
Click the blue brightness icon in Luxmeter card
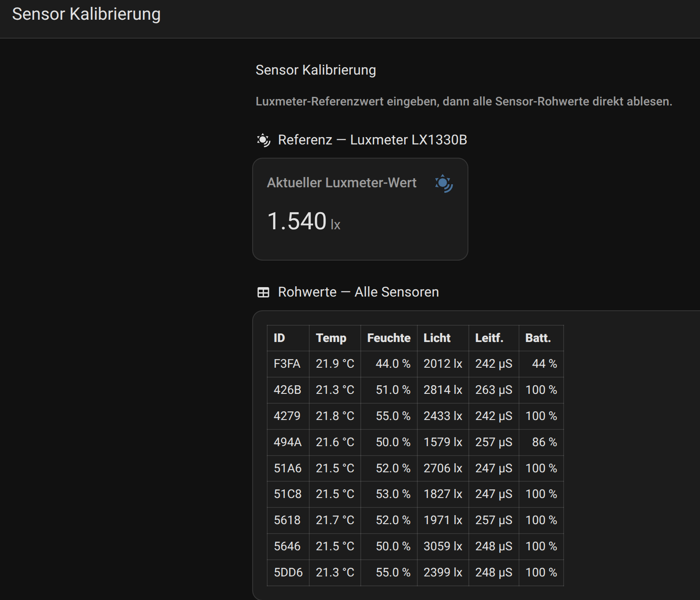pos(444,183)
